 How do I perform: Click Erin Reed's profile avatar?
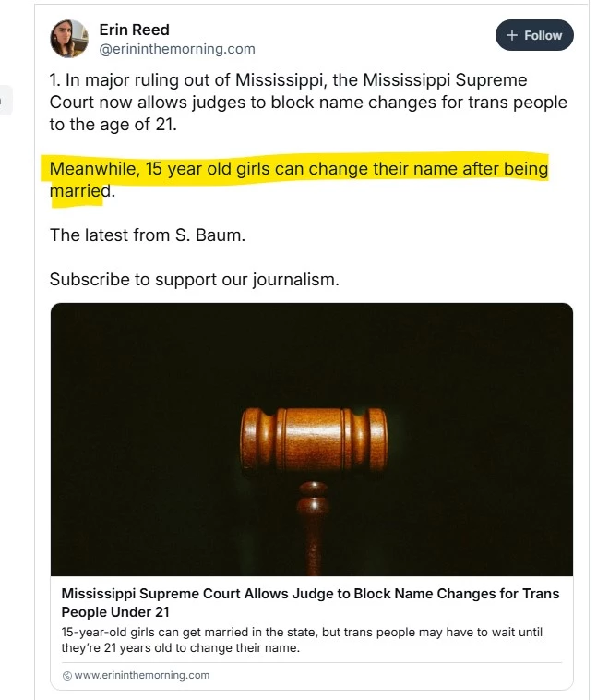pyautogui.click(x=69, y=39)
